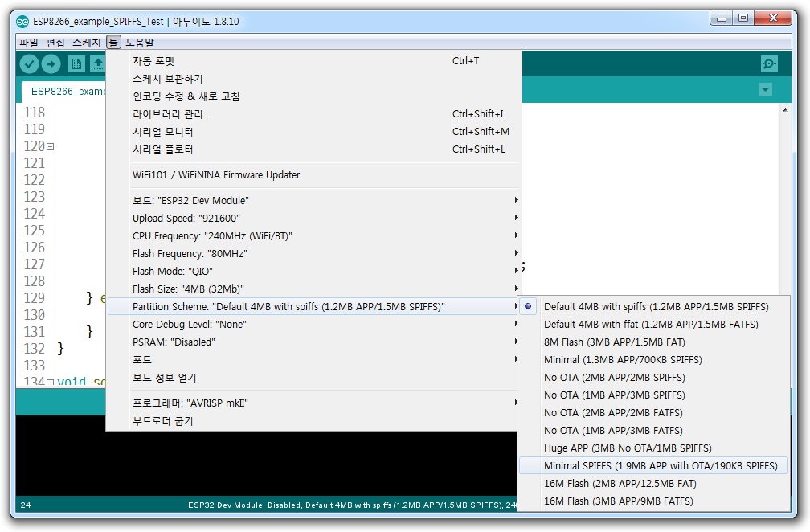Open the 파일 menu
This screenshot has height=532, width=810.
click(x=29, y=43)
